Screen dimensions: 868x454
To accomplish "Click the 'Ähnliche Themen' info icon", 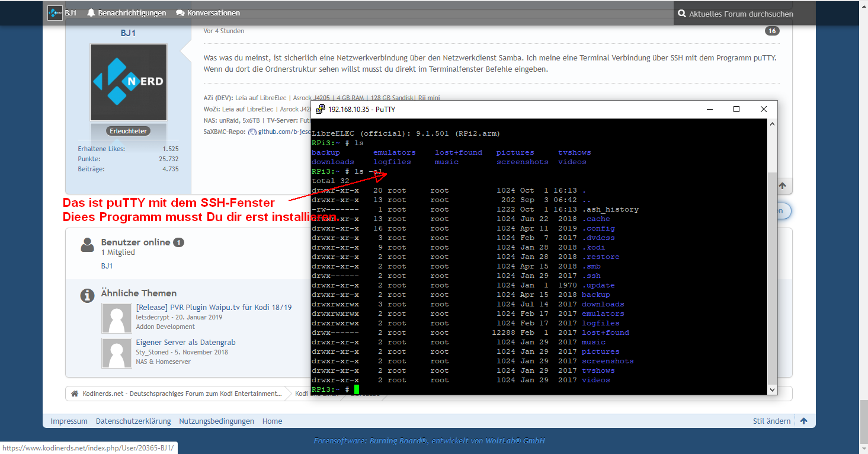I will point(88,295).
